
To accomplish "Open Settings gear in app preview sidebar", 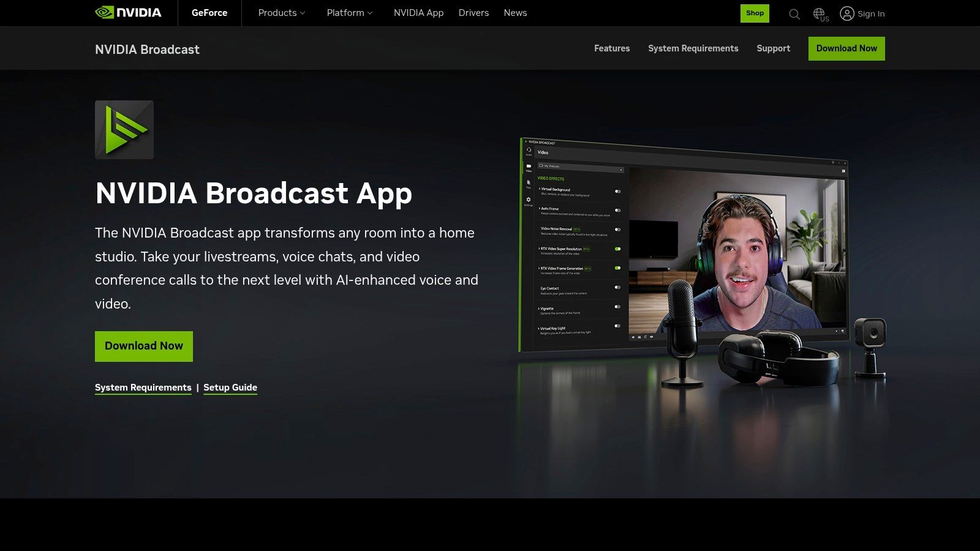I will pos(529,200).
